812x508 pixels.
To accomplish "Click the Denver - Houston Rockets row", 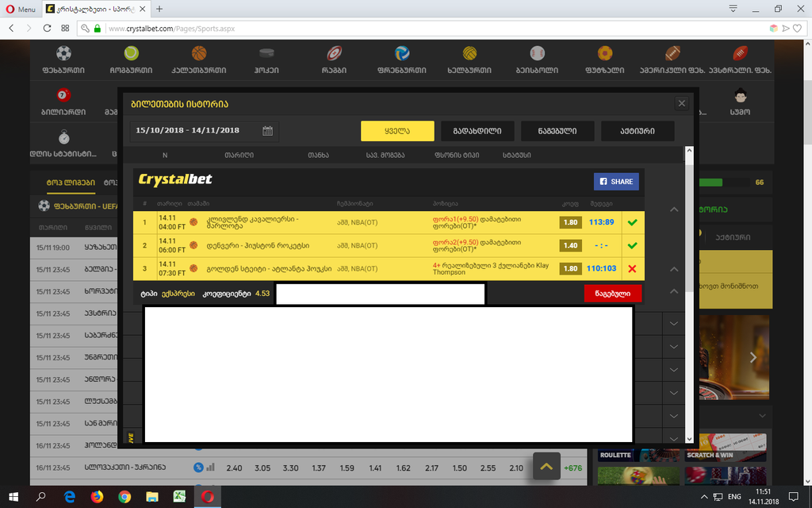I will coord(389,245).
